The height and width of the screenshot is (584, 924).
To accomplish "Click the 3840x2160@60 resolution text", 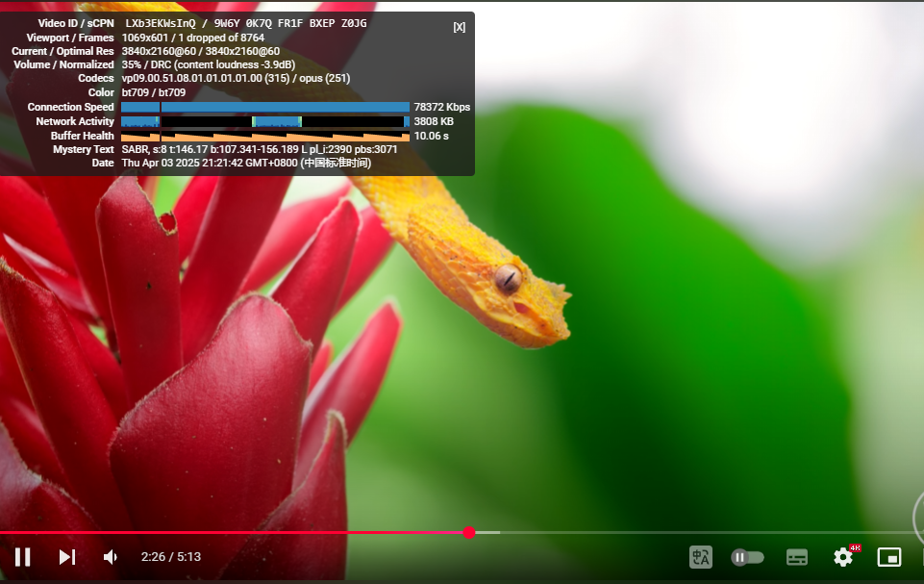I will [200, 51].
